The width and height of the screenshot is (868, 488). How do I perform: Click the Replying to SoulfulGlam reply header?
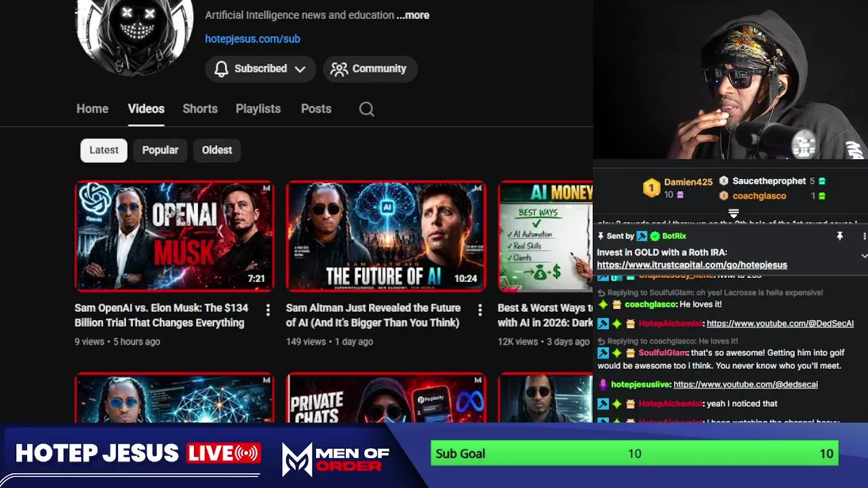710,293
